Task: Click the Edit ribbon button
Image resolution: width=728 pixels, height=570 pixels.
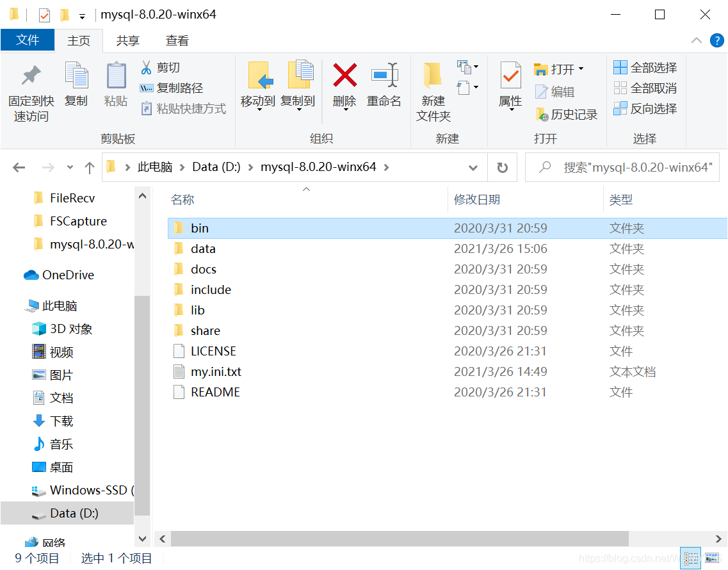Action: (555, 92)
